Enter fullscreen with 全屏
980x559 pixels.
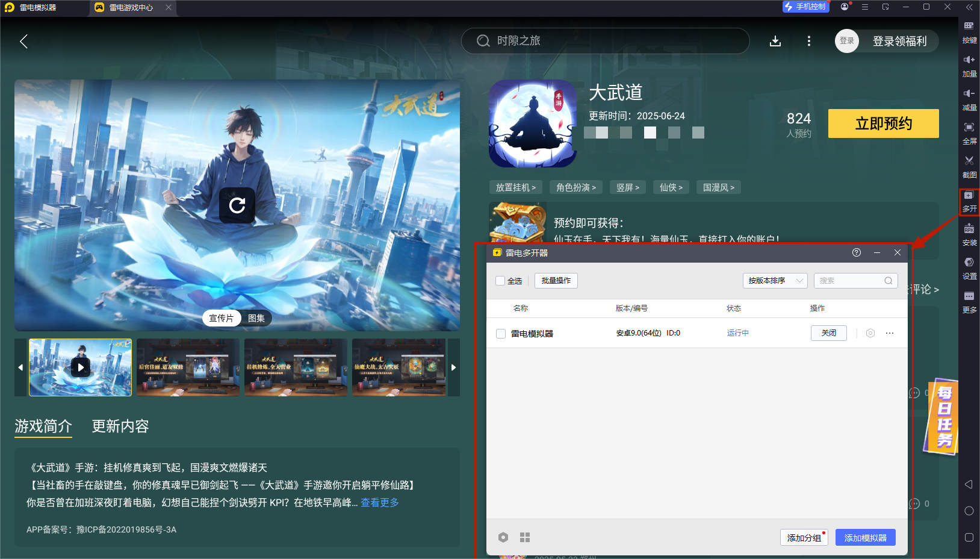969,134
